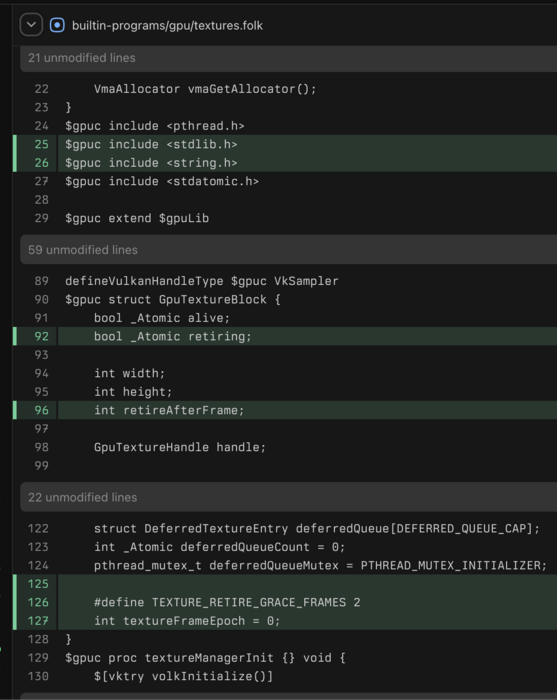557x700 pixels.
Task: Collapse the textures.folk file diff
Action: 31,25
